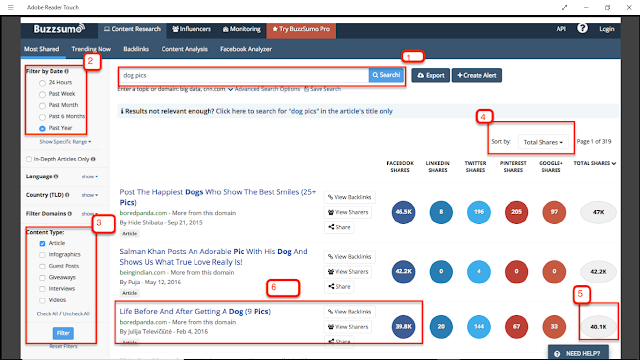
Task: Switch to the Content Analysis tab
Action: click(184, 49)
